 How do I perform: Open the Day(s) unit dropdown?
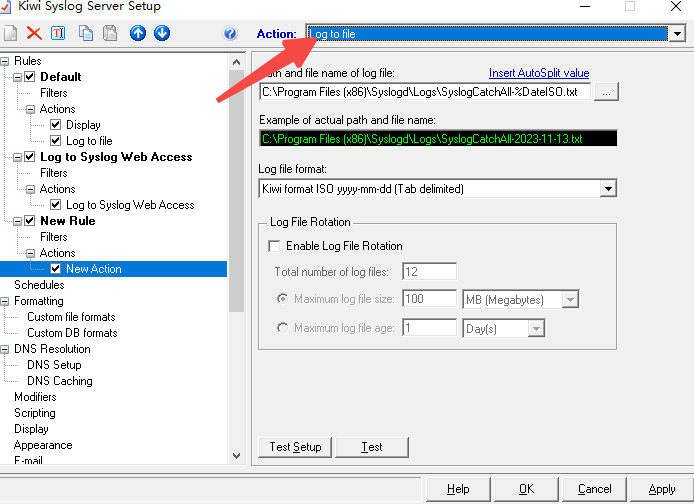pyautogui.click(x=536, y=329)
